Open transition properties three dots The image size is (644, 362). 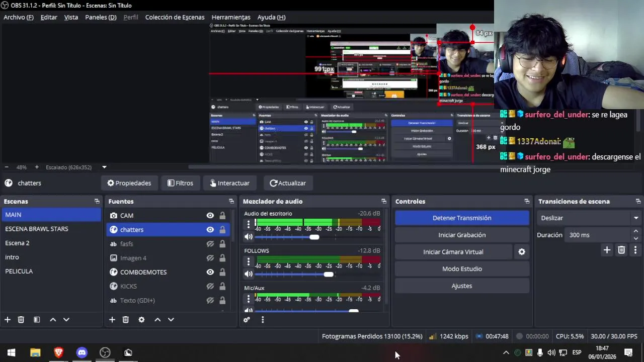635,250
